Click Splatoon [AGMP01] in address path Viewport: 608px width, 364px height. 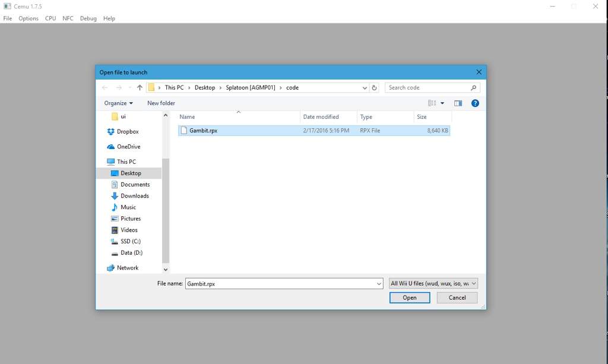click(251, 88)
